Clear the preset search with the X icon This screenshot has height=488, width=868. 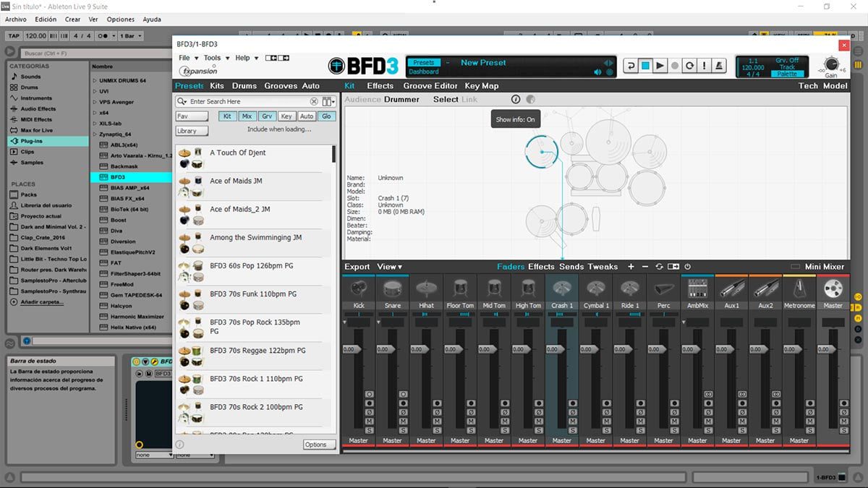pyautogui.click(x=314, y=102)
